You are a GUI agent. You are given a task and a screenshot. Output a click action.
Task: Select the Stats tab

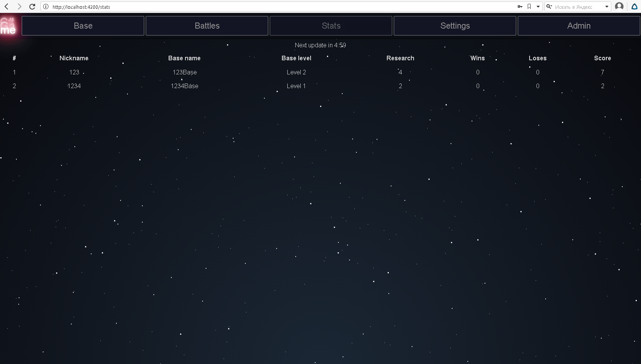(x=331, y=26)
